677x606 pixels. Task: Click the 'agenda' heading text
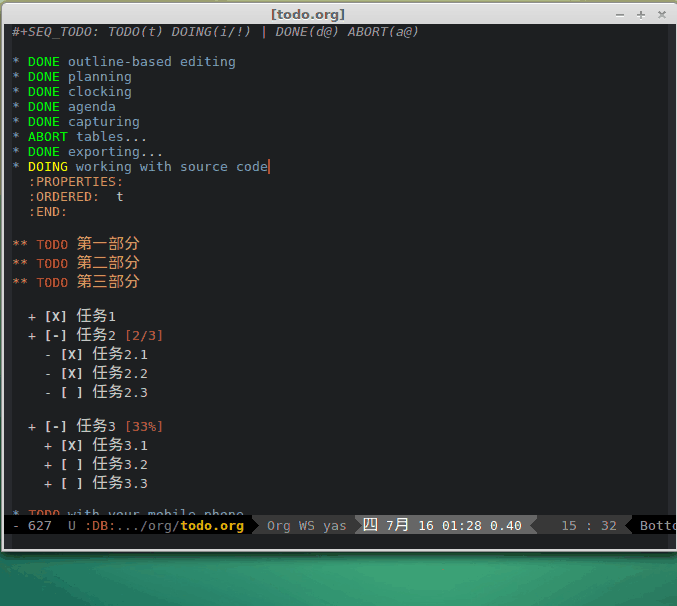(92, 107)
